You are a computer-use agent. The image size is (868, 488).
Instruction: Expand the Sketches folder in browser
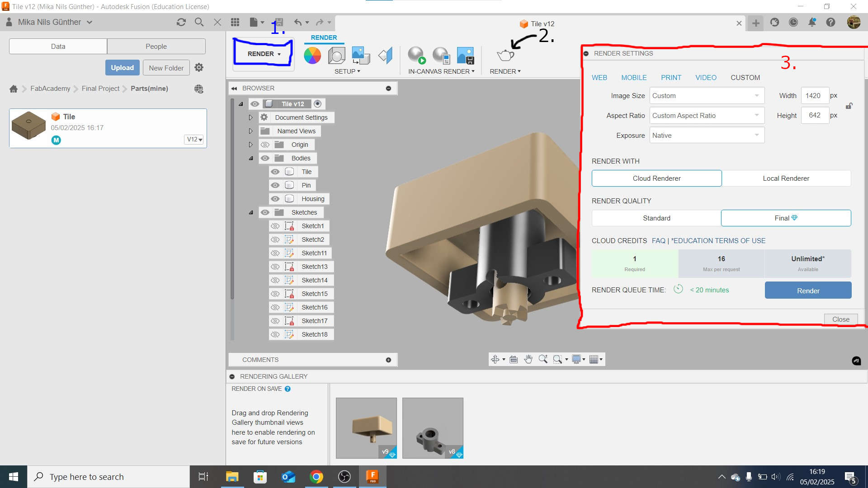251,212
